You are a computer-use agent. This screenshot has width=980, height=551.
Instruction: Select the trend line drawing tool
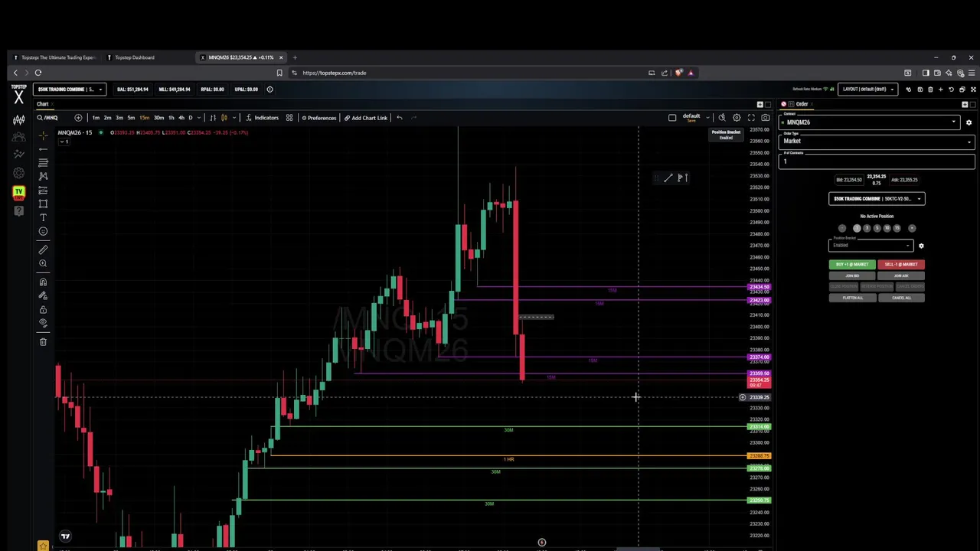pos(43,148)
